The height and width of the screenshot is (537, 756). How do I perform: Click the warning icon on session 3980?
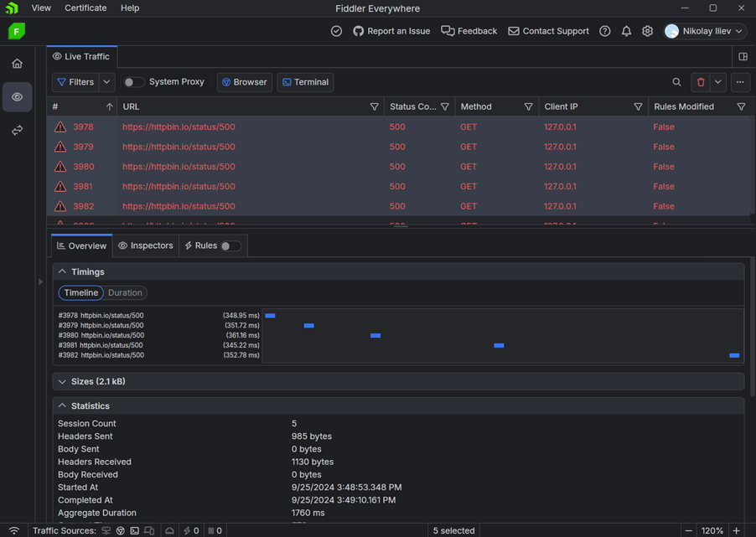point(60,167)
